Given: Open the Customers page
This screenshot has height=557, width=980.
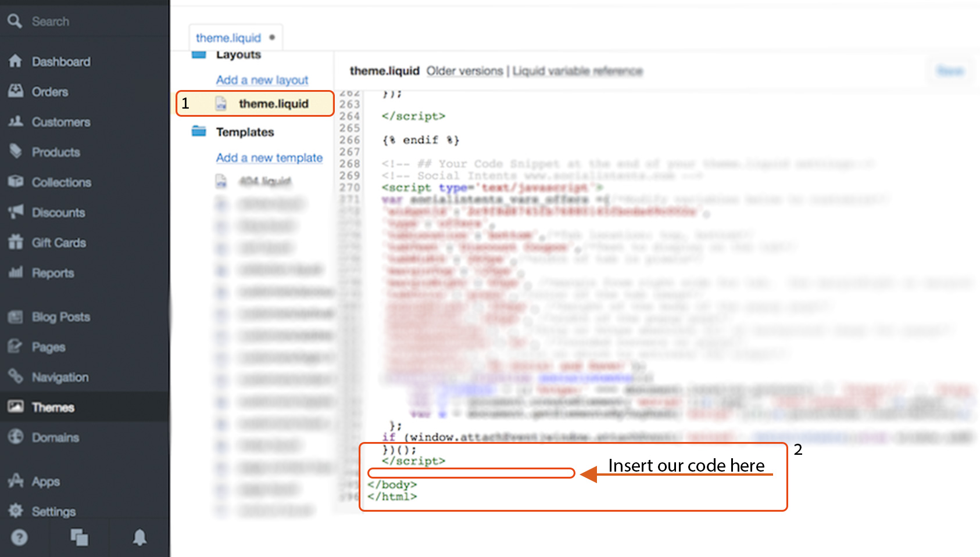Looking at the screenshot, I should click(61, 122).
